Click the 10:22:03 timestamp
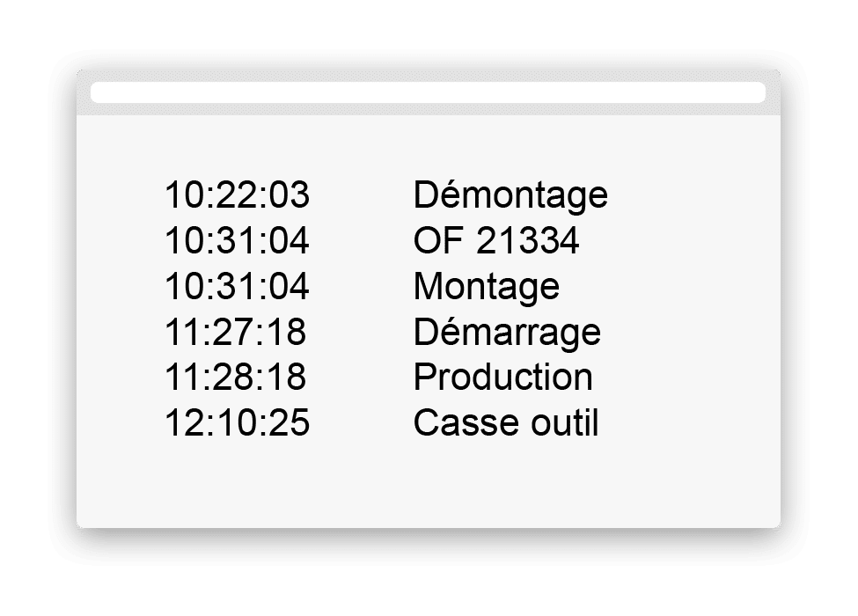This screenshot has height=616, width=858. pos(237,194)
